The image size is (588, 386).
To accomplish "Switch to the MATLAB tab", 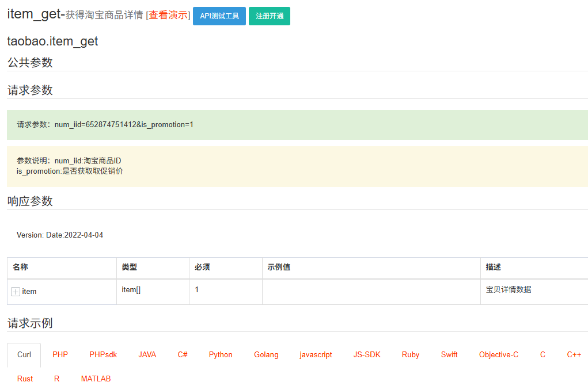I will pos(96,379).
